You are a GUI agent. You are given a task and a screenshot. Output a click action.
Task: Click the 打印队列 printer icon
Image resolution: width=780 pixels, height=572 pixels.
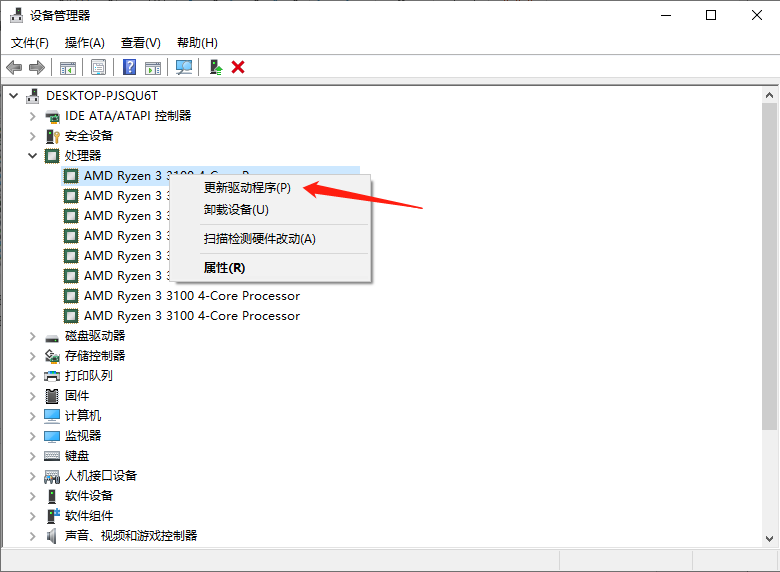[x=52, y=376]
